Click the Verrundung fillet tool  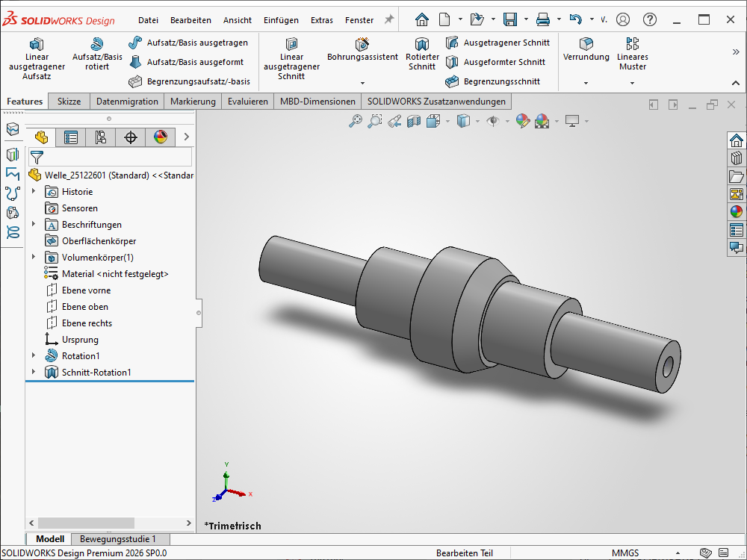(586, 49)
